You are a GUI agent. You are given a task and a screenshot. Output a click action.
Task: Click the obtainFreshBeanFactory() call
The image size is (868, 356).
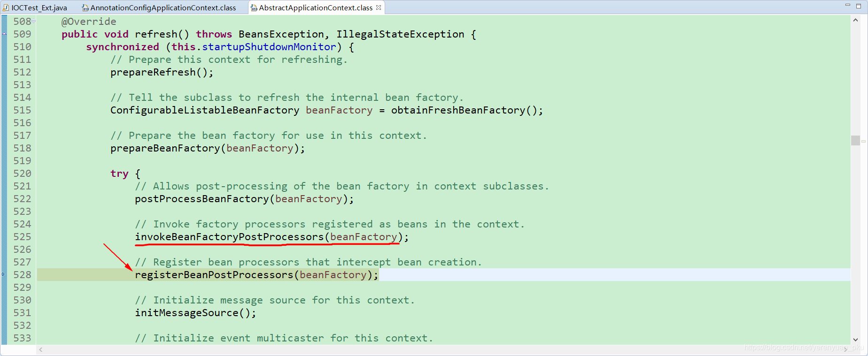point(467,110)
